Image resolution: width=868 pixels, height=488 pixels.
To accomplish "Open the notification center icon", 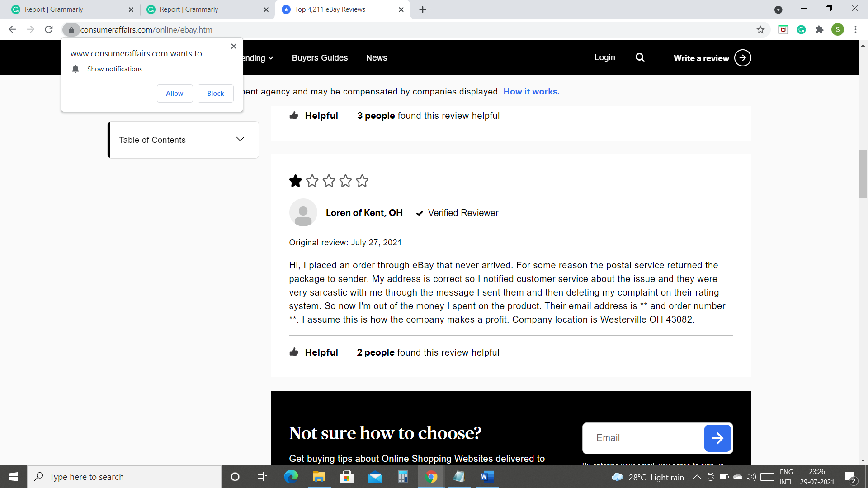I will [850, 477].
